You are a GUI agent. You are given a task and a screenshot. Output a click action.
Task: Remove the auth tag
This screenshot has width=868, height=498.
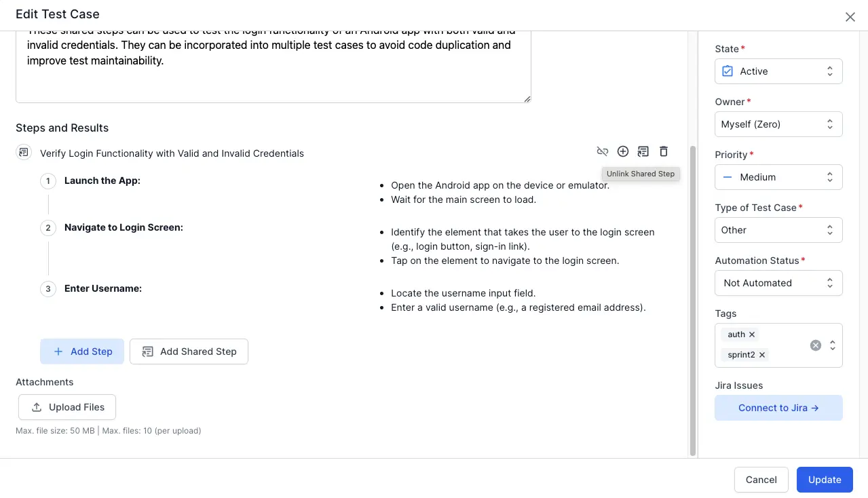[x=752, y=334]
